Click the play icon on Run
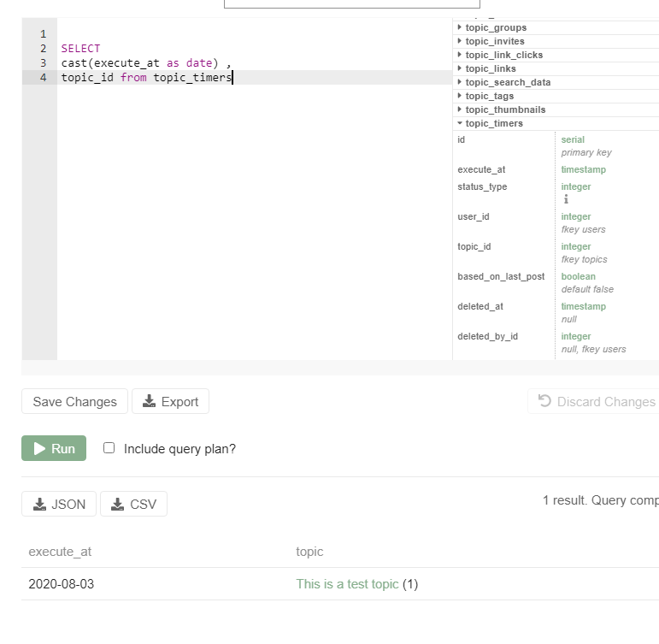 pos(39,448)
